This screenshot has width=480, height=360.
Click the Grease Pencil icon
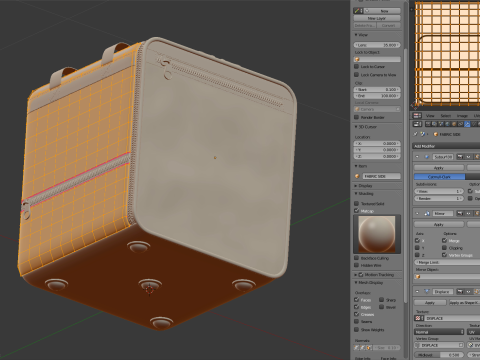pyautogui.click(x=358, y=11)
